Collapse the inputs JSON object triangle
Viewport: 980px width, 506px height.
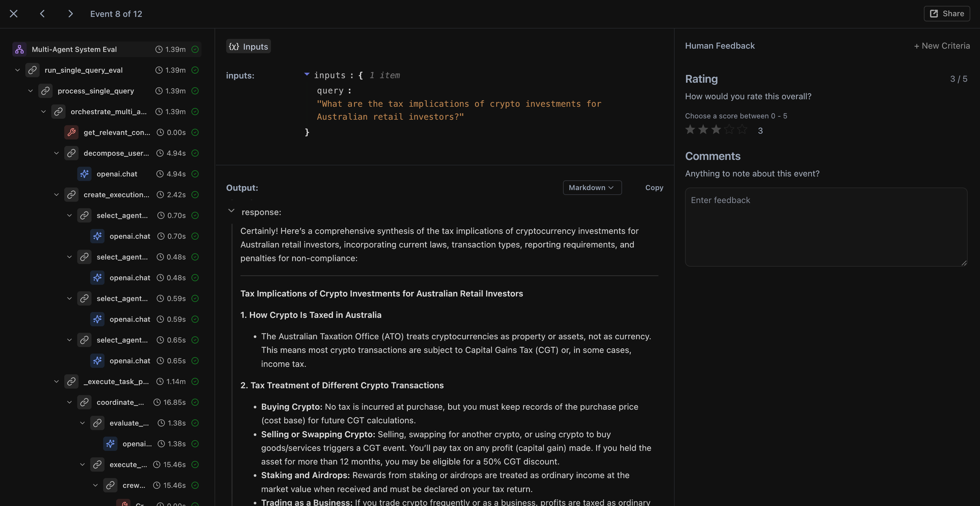point(307,74)
